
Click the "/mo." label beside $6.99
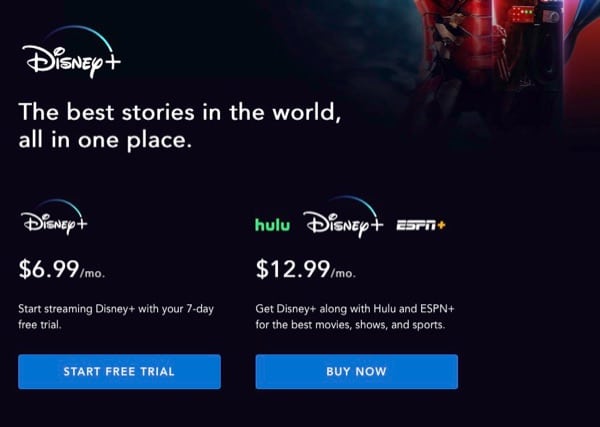pos(92,274)
